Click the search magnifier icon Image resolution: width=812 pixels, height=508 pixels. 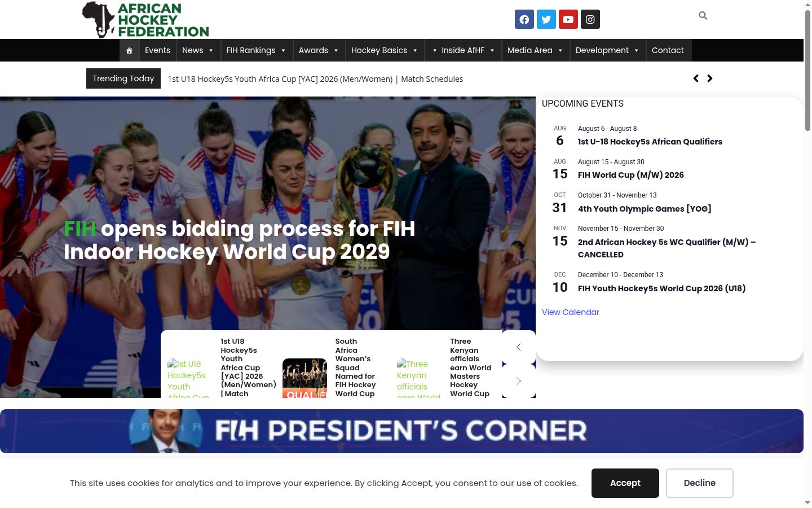(703, 16)
